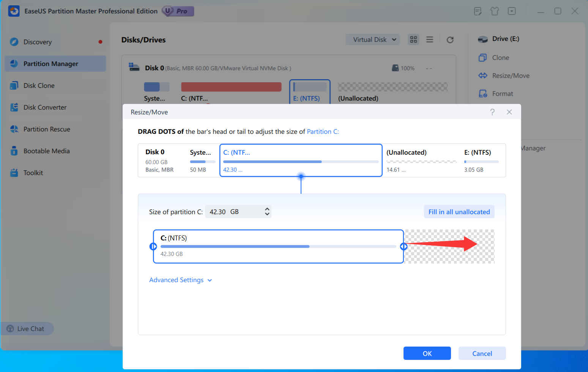The image size is (588, 372).
Task: Open Live Chat support
Action: (x=27, y=329)
